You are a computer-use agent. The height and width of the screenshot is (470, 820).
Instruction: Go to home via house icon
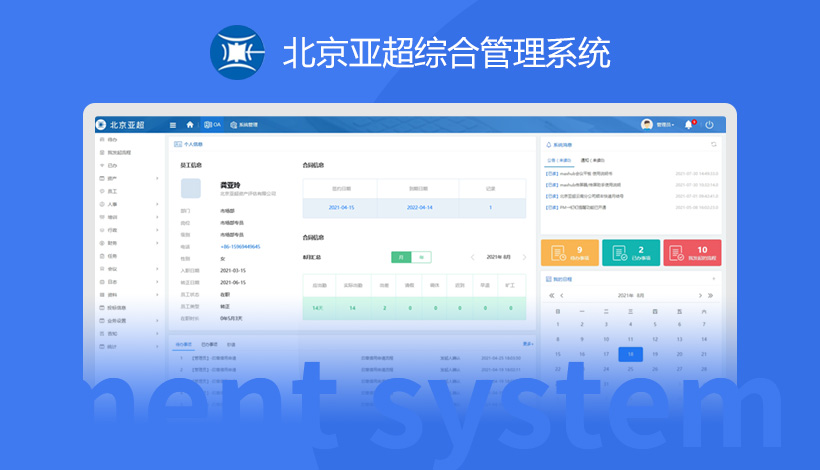pyautogui.click(x=190, y=125)
